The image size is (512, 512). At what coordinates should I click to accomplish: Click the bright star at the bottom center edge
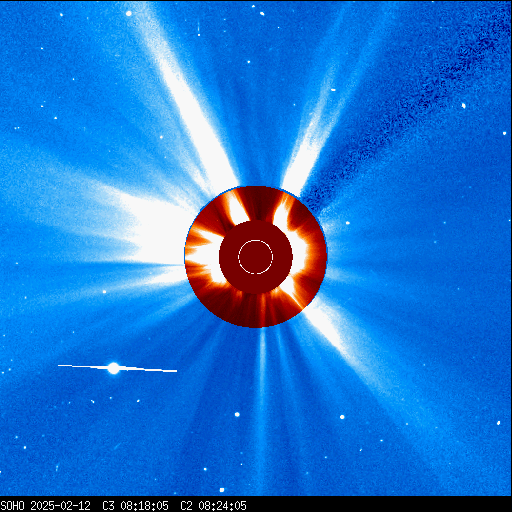click(222, 490)
